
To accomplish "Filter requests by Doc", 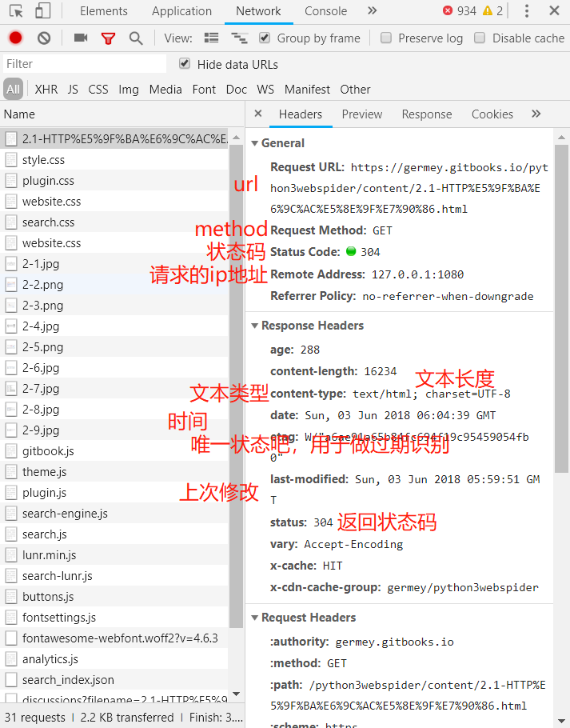I will pyautogui.click(x=237, y=89).
